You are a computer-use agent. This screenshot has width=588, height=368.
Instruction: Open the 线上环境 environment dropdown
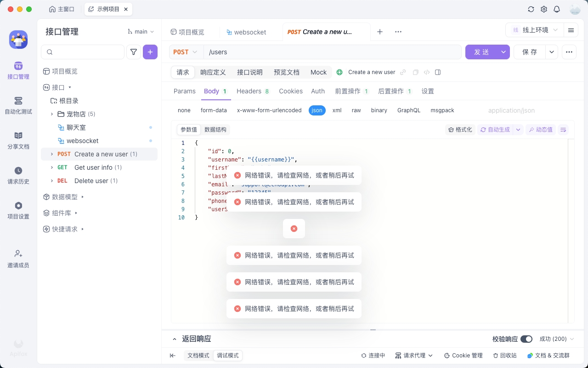point(535,30)
